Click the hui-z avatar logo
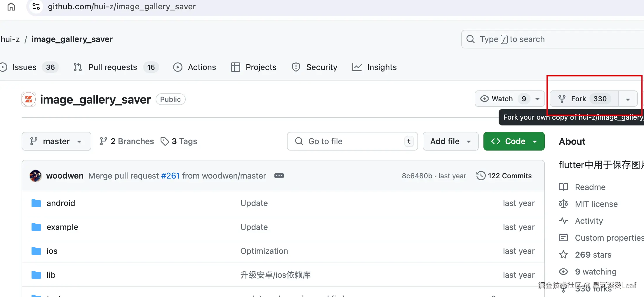644x297 pixels. (x=29, y=99)
